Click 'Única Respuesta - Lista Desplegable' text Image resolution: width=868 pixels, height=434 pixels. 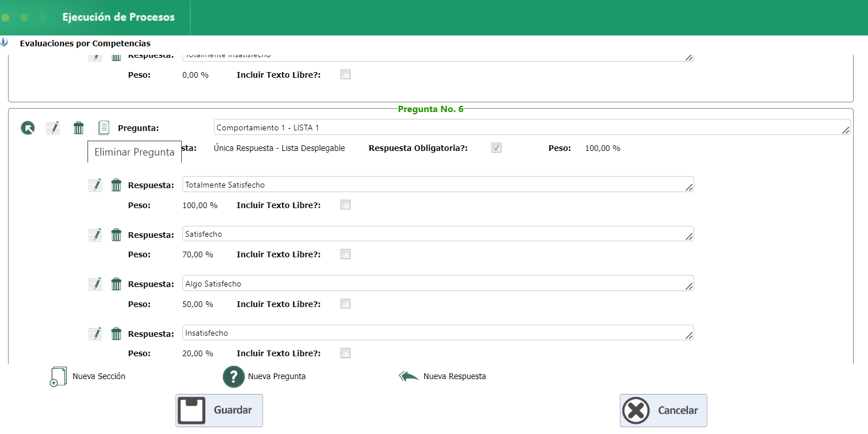[x=279, y=148]
